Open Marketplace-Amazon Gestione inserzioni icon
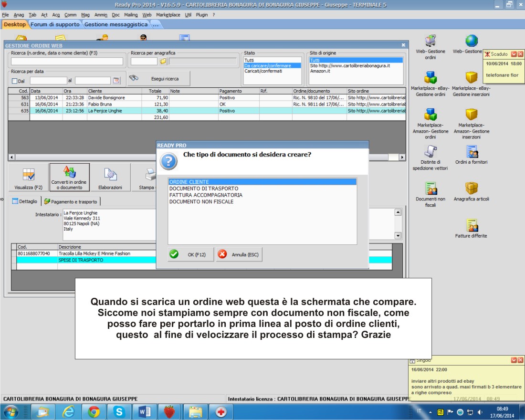Viewport: 525px width, 420px height. 472,124
